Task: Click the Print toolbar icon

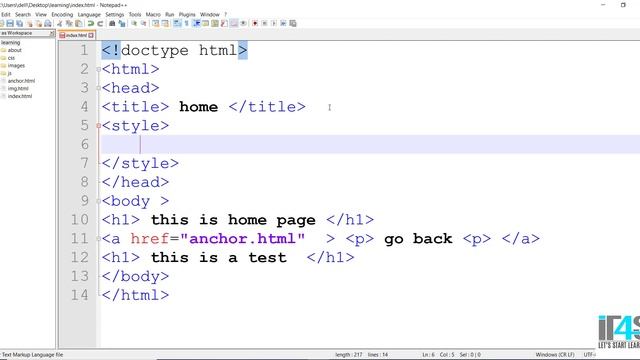Action: (x=48, y=23)
